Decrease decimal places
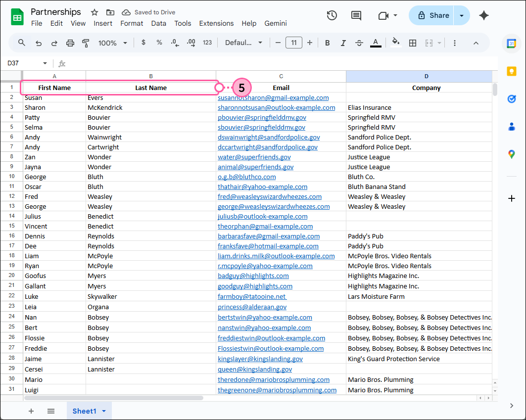 click(175, 43)
